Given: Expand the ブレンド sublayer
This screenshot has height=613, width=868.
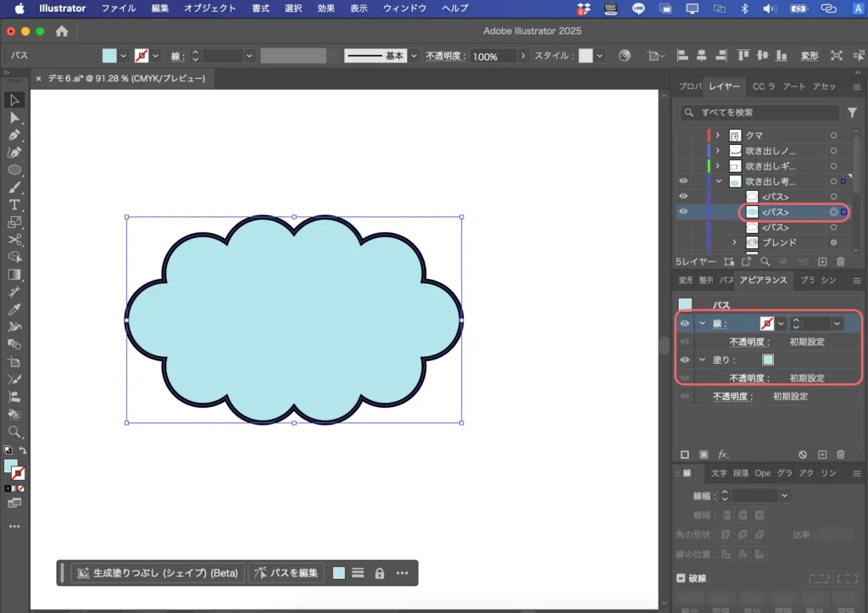Looking at the screenshot, I should 735,242.
